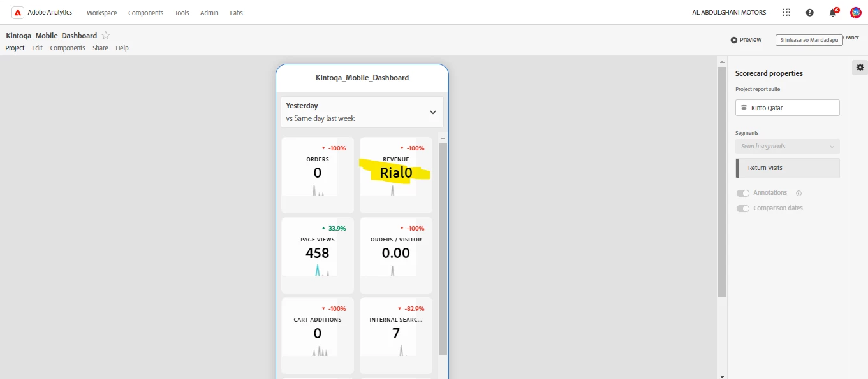The width and height of the screenshot is (868, 379).
Task: Open the Help menu
Action: (x=122, y=48)
